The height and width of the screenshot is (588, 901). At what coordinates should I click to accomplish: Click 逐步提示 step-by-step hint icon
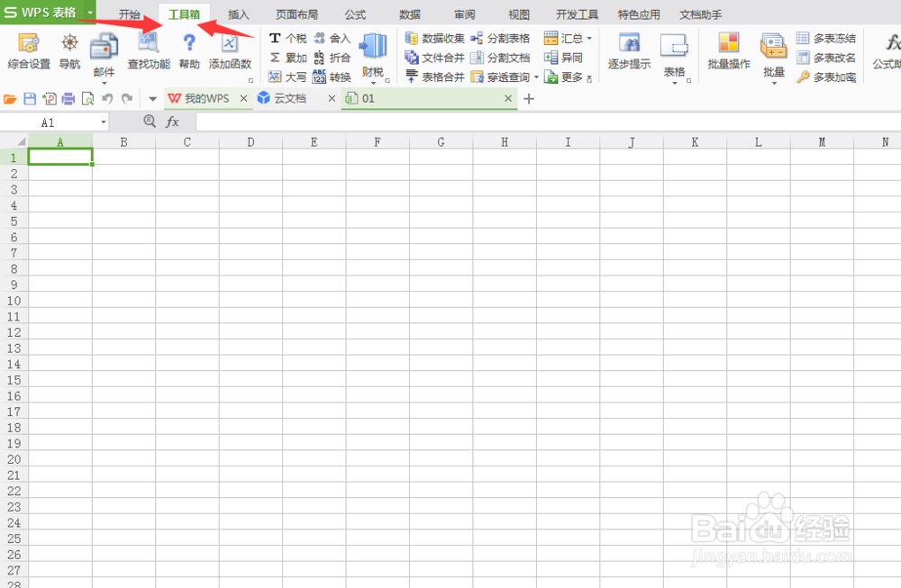click(x=629, y=51)
